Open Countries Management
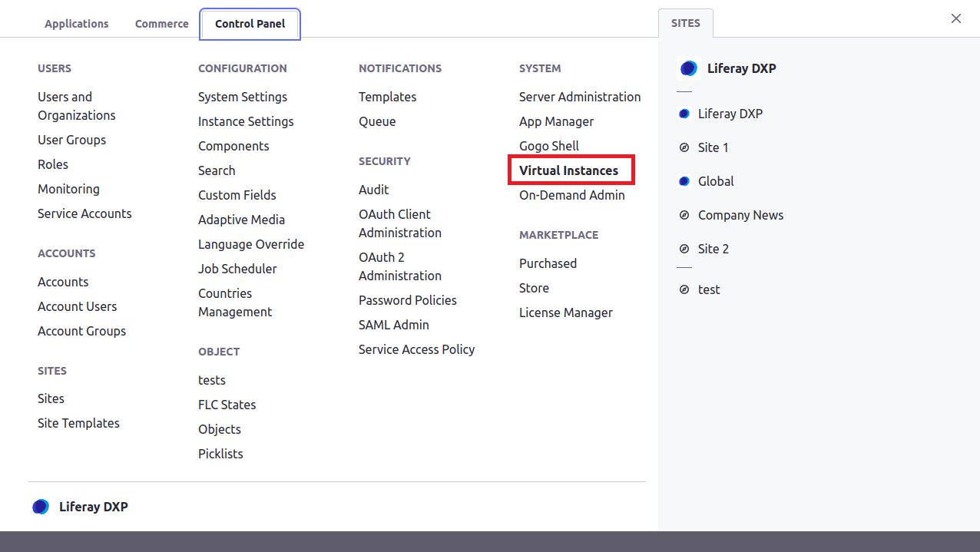Screen dimensions: 980x552 [235, 302]
